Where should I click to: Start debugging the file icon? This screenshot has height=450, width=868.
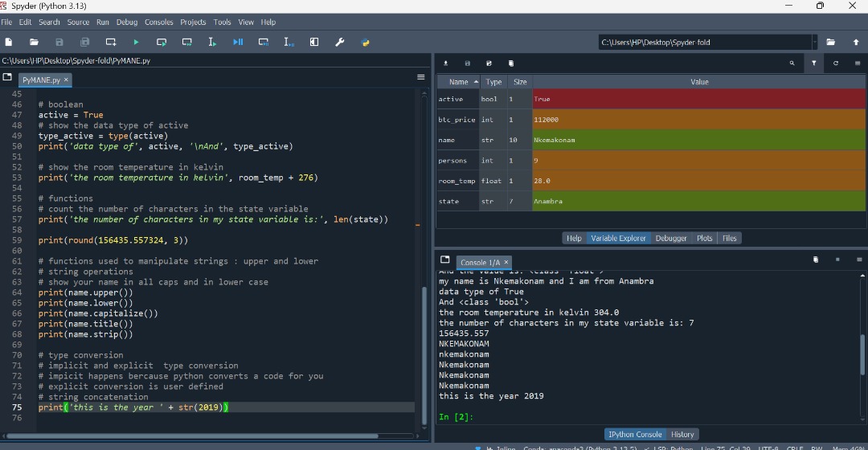pyautogui.click(x=238, y=42)
